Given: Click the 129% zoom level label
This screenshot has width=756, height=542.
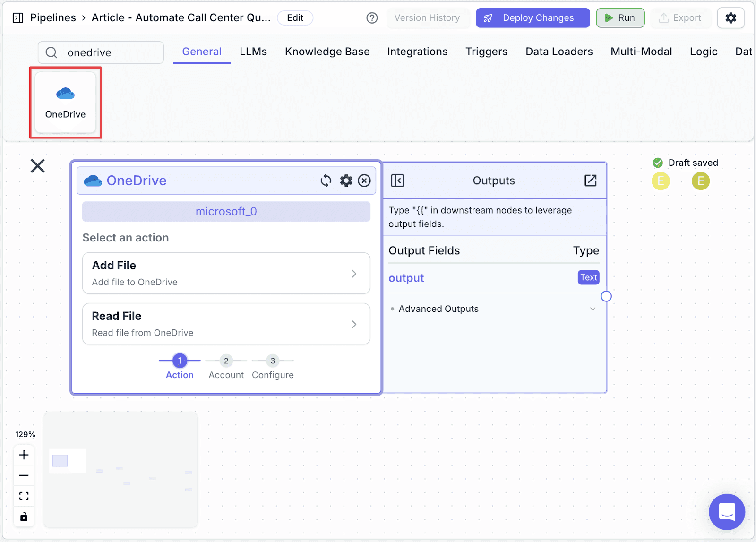Looking at the screenshot, I should 25,434.
